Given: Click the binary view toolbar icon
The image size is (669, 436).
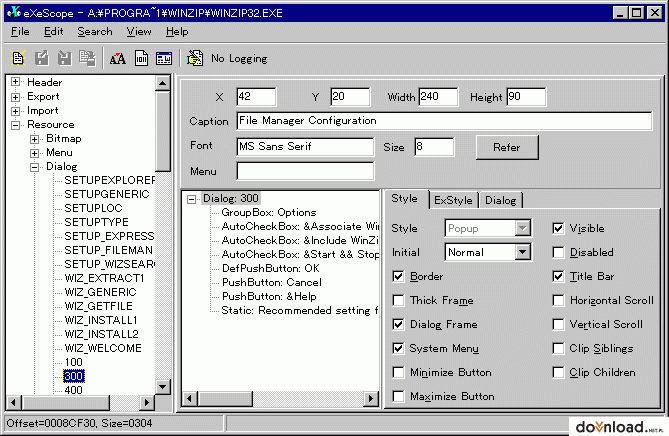Looking at the screenshot, I should pyautogui.click(x=141, y=58).
